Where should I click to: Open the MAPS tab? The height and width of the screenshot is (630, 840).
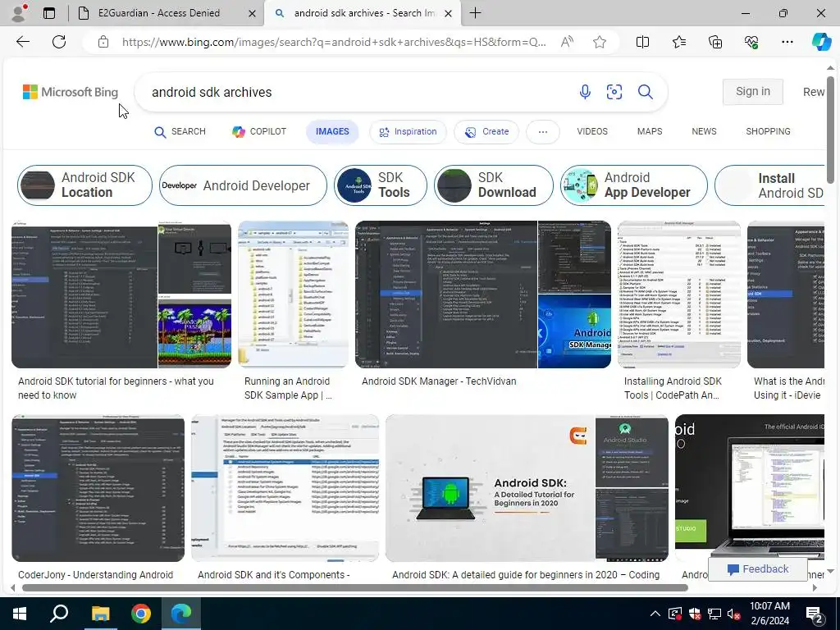tap(650, 132)
